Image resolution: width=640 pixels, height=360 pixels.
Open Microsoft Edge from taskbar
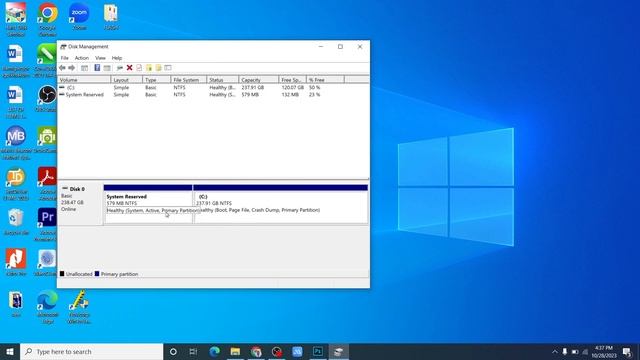(214, 351)
